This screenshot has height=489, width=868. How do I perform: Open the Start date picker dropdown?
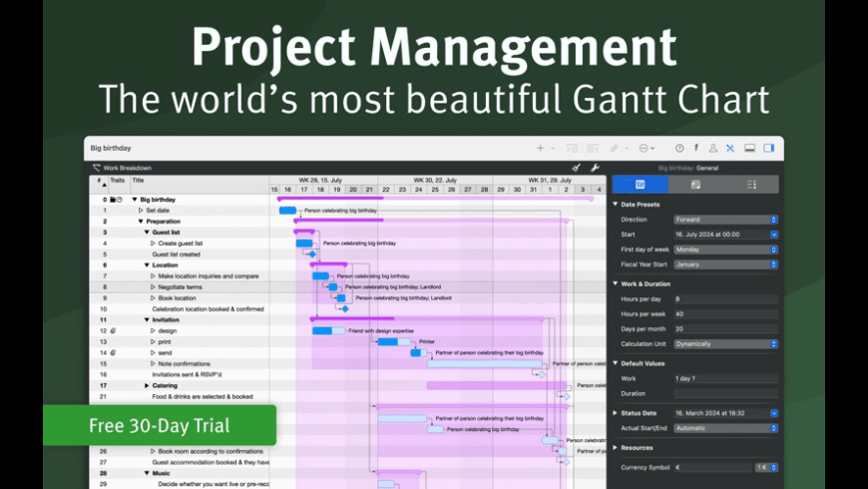coord(774,235)
